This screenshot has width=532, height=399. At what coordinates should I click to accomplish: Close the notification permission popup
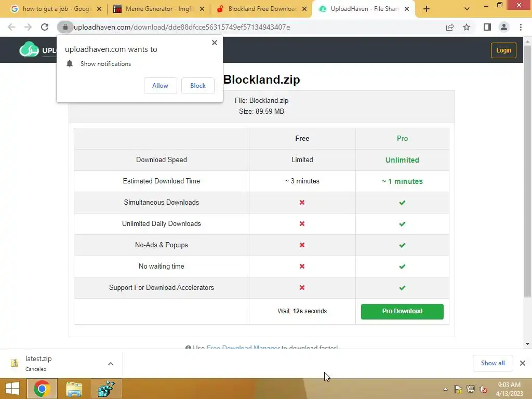click(x=215, y=43)
